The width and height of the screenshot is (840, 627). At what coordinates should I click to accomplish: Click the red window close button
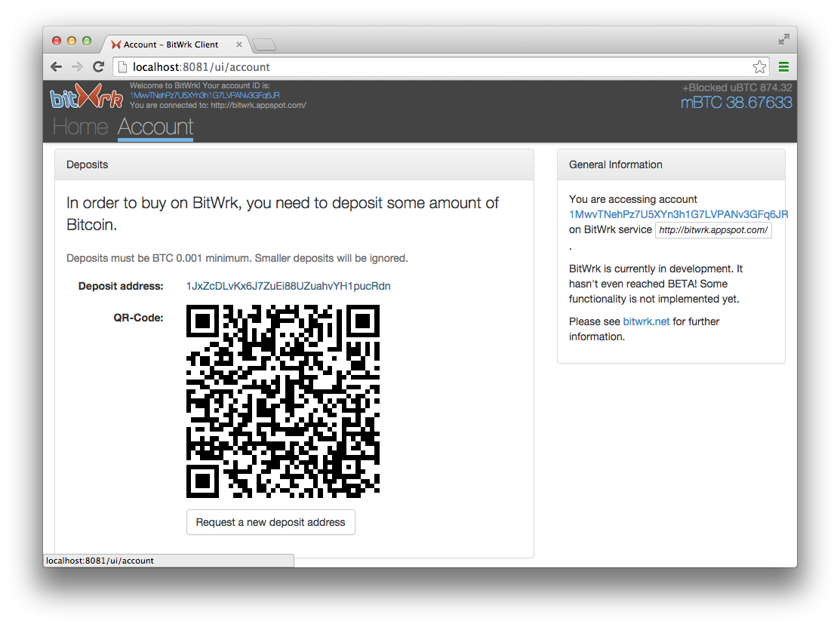57,41
